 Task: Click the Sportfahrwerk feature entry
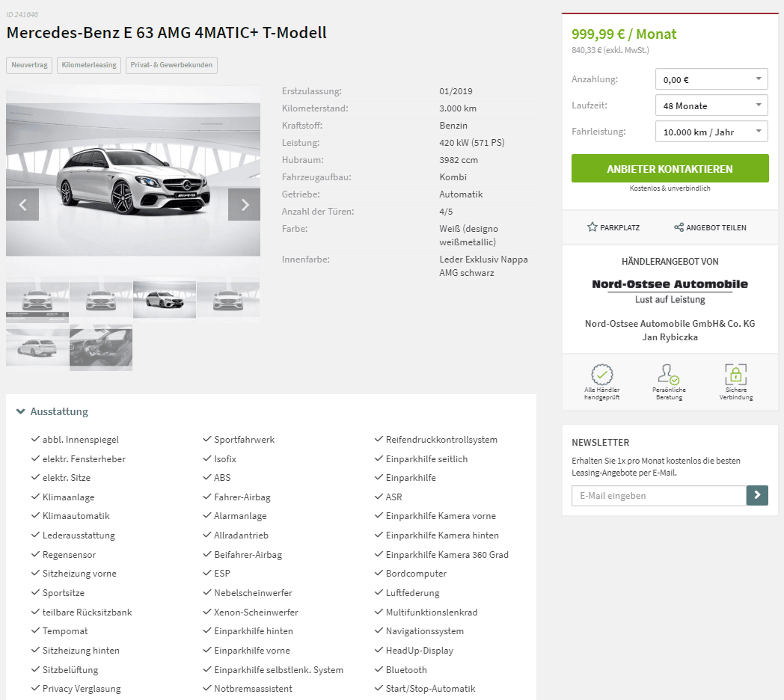pos(244,440)
